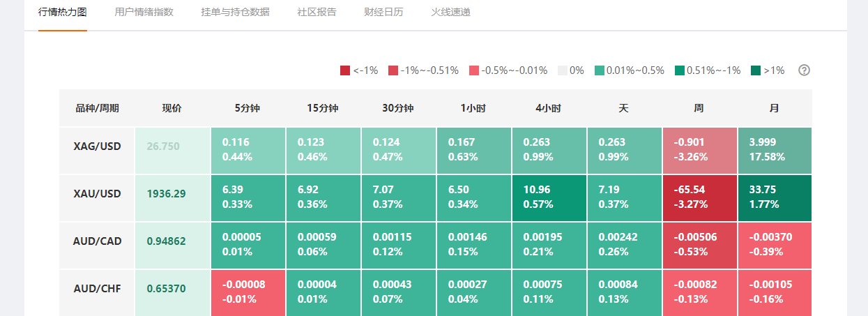This screenshot has width=868, height=316.
Task: Click the 品种/周期 column header
Action: pos(97,108)
